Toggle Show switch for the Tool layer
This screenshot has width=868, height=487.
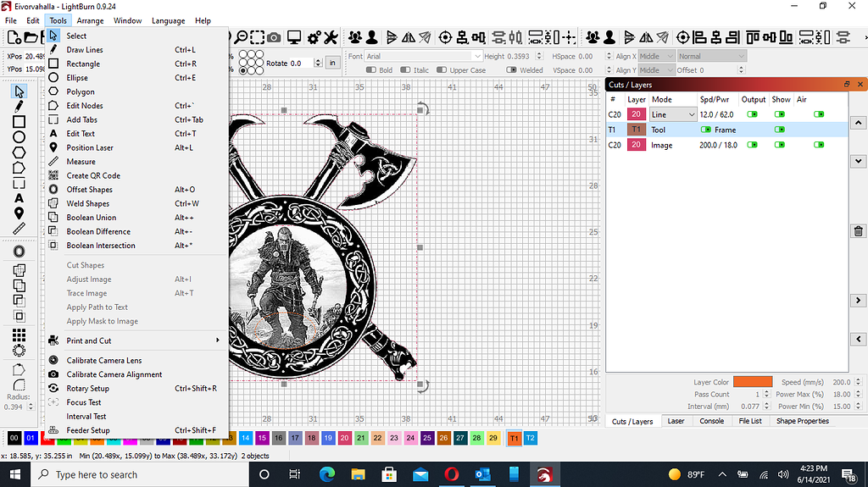(x=779, y=130)
